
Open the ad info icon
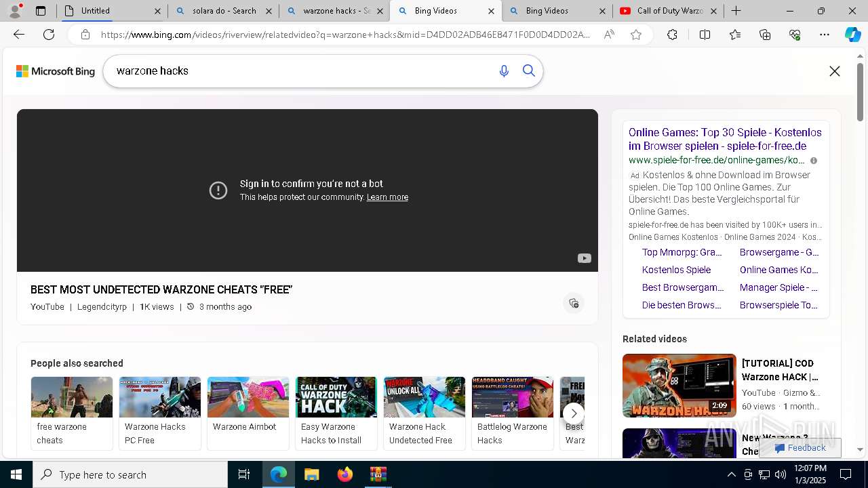[814, 161]
